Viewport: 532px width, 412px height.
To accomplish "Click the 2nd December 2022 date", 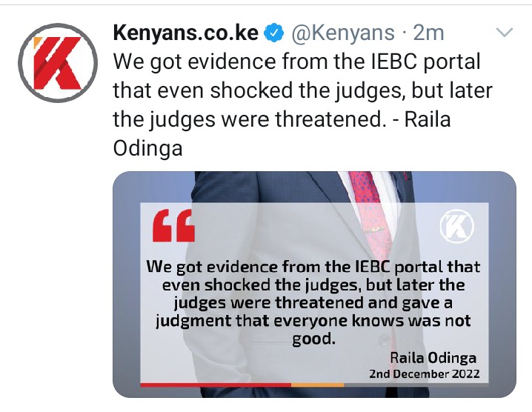I will tap(425, 374).
